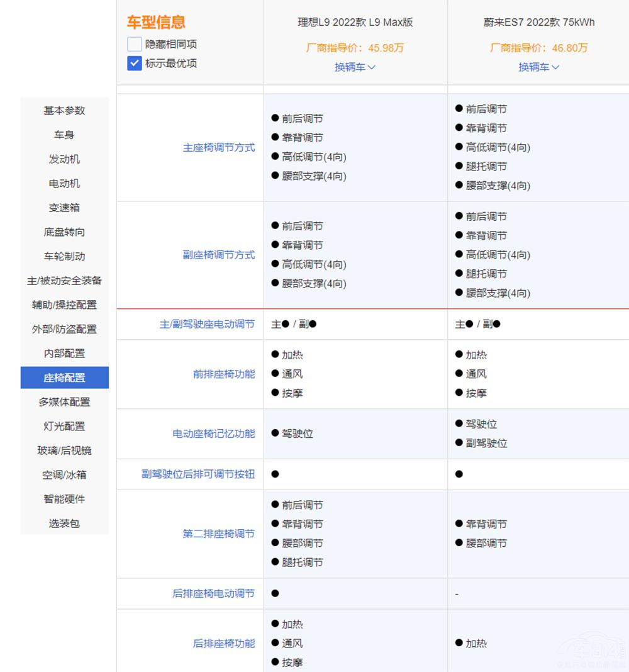This screenshot has width=629, height=672.
Task: Open 换辆车 dropdown for 蔚来ES7
Action: [538, 67]
